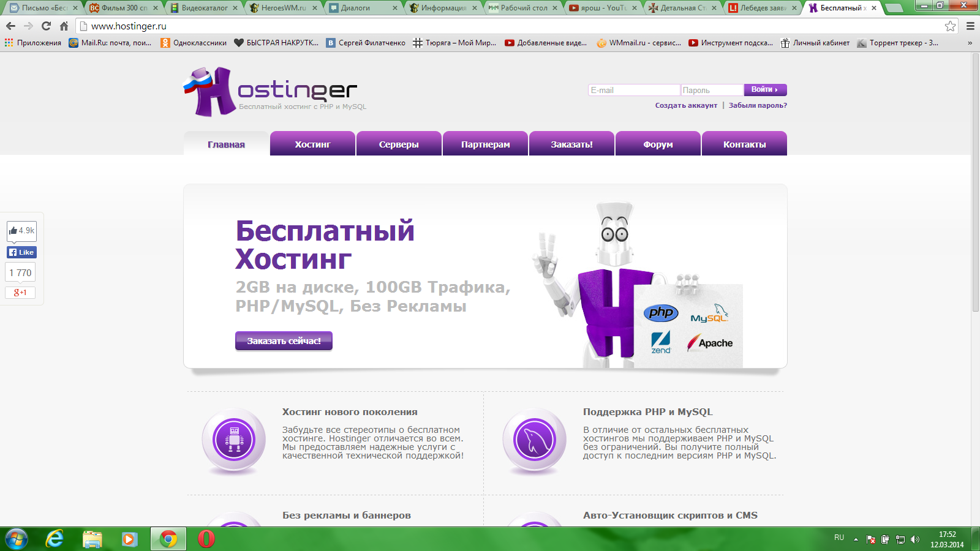The height and width of the screenshot is (551, 980).
Task: Go back with the browser back arrow
Action: point(10,26)
